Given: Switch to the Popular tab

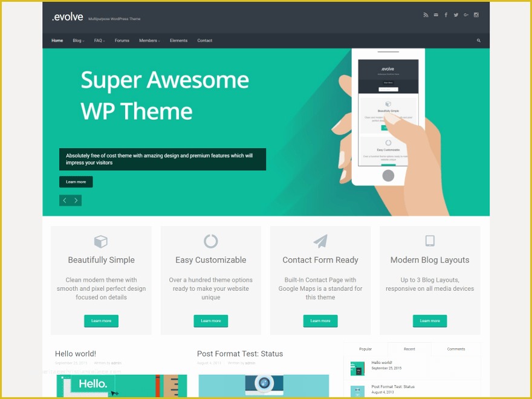Looking at the screenshot, I should pos(365,349).
